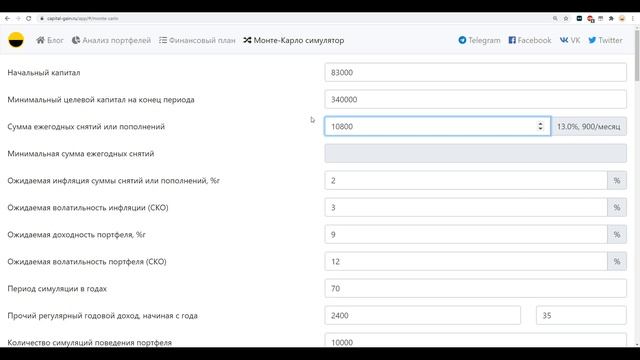Click the 'Ожидаемая доходность портфеля, %г' label

point(76,235)
